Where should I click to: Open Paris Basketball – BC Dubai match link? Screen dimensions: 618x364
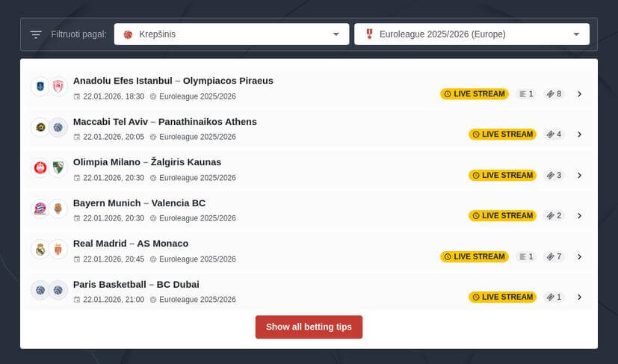(136, 284)
